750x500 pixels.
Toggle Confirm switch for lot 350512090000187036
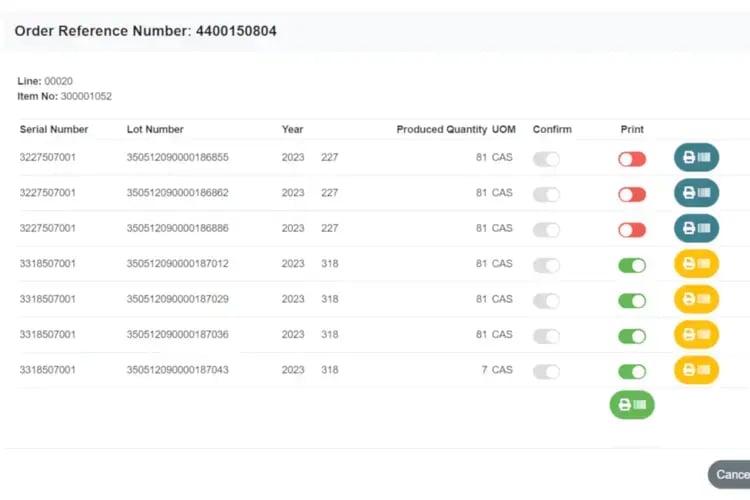pos(546,336)
